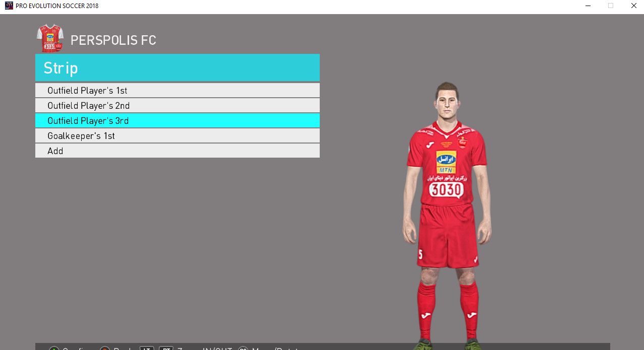The height and width of the screenshot is (350, 644).
Task: Click the 3030 badge on the jersey
Action: point(446,190)
